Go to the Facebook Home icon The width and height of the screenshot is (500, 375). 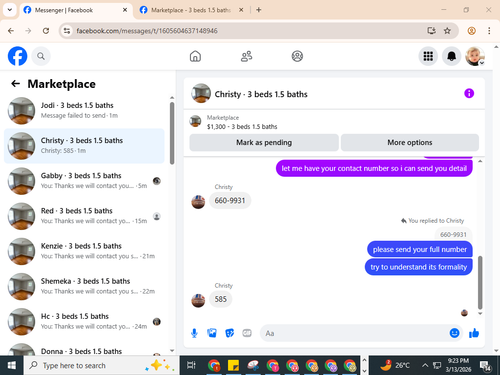click(x=195, y=56)
